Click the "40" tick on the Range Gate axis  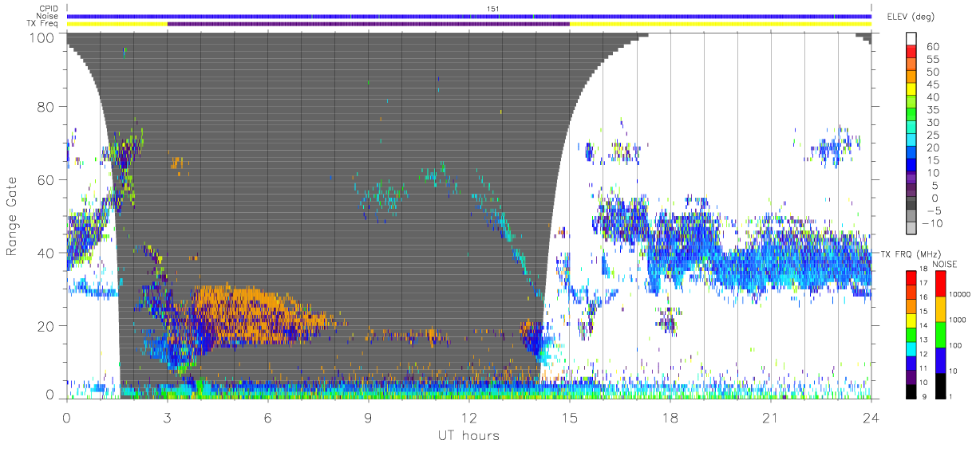[45, 253]
